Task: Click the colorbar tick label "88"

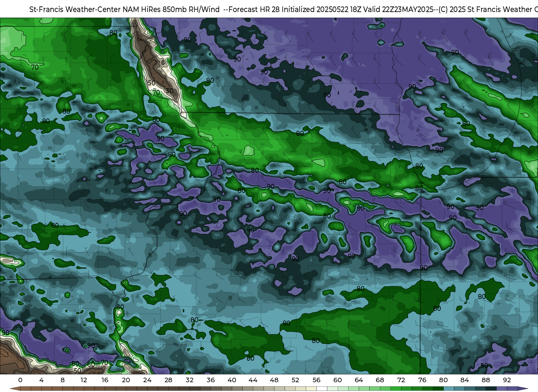Action: click(x=486, y=380)
